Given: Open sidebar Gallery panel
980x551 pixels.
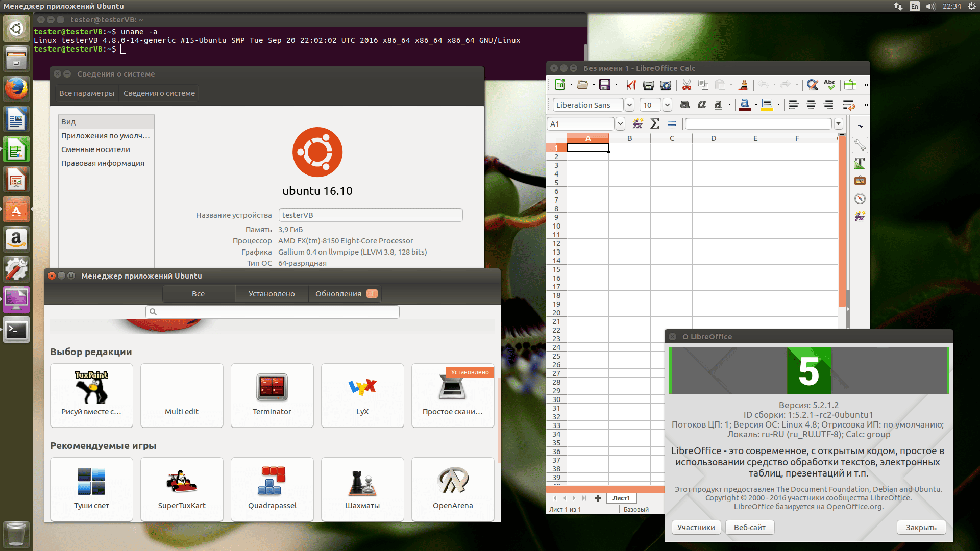Looking at the screenshot, I should 860,181.
